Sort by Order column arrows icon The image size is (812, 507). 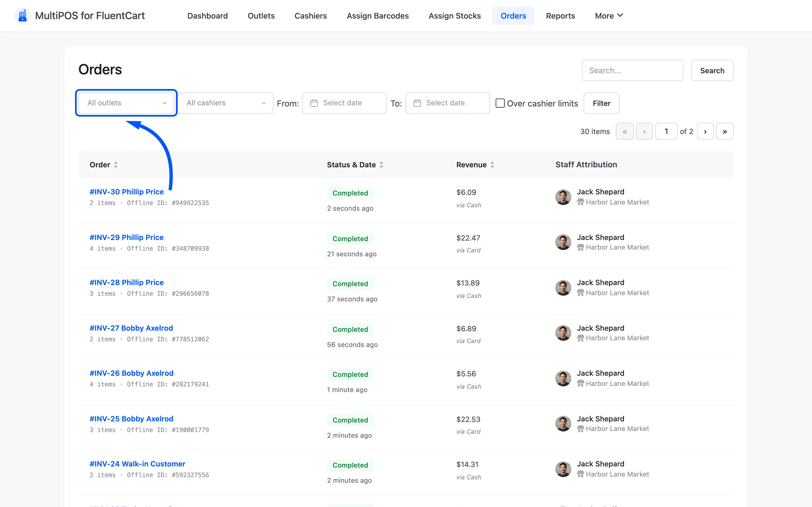(x=116, y=165)
